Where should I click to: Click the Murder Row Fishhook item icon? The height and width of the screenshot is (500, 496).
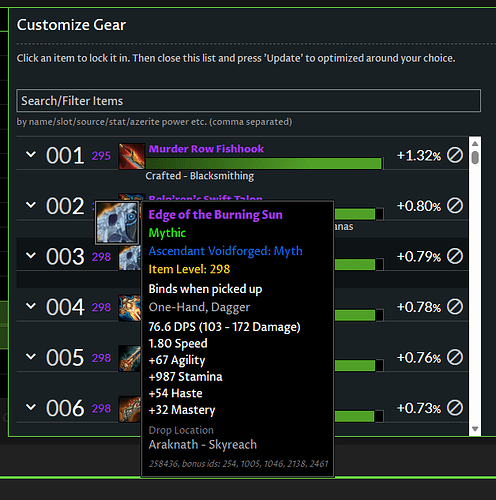pyautogui.click(x=132, y=156)
